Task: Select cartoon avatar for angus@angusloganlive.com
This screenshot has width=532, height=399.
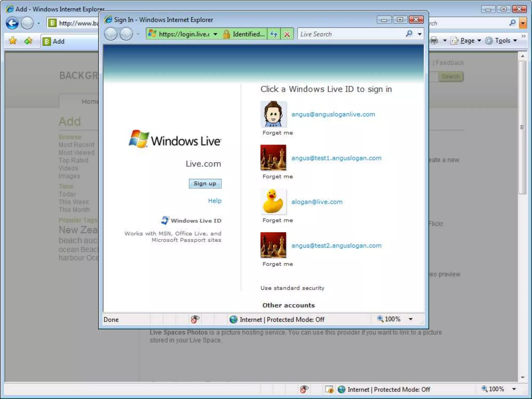Action: click(x=273, y=114)
